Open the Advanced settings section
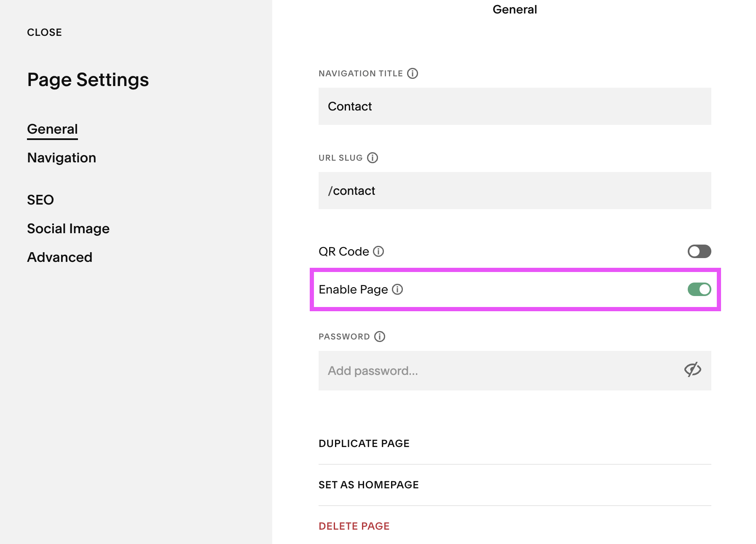Screen dimensions: 756x544 pos(59,257)
